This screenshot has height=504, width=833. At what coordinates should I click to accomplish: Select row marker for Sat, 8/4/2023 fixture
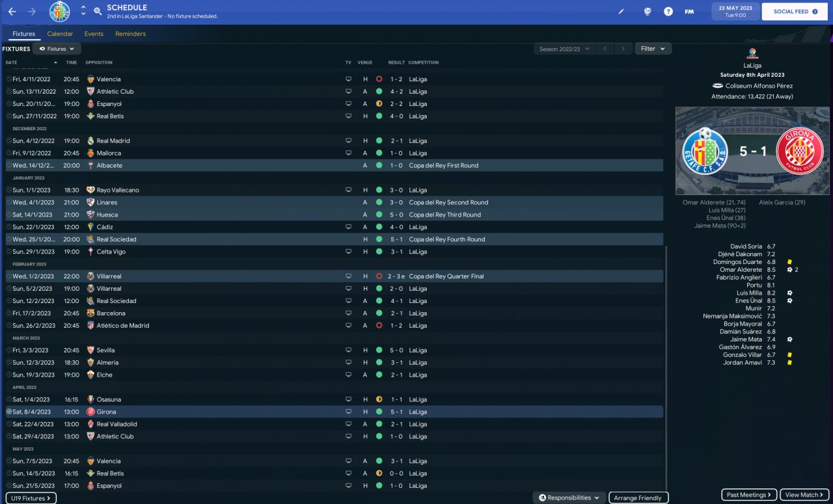pyautogui.click(x=8, y=412)
